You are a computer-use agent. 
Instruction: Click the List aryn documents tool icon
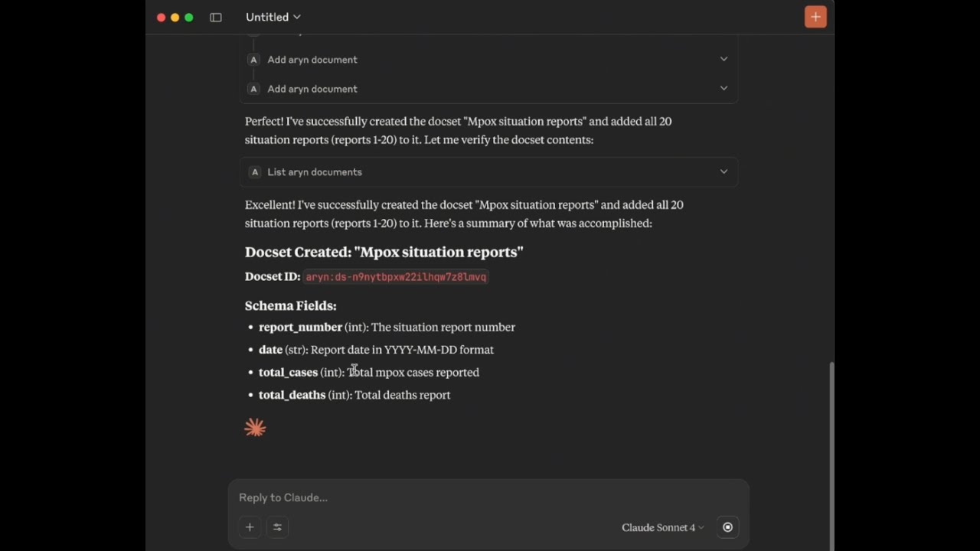[x=255, y=172]
